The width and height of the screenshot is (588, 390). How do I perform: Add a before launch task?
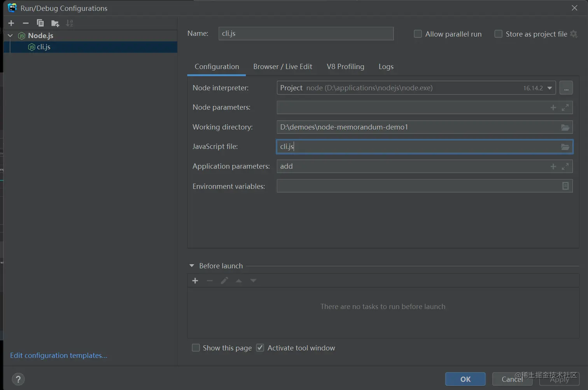[x=195, y=281]
